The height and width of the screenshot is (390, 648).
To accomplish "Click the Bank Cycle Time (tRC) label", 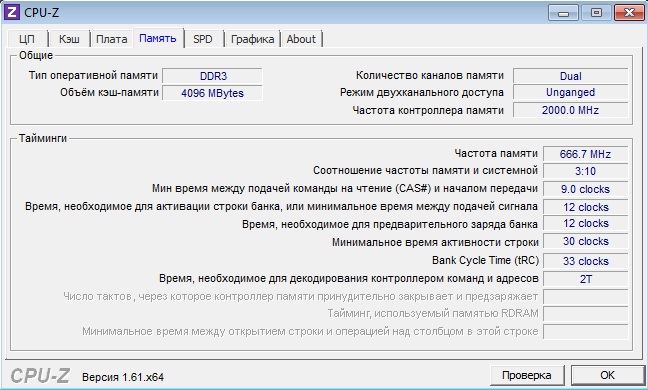I will [486, 261].
